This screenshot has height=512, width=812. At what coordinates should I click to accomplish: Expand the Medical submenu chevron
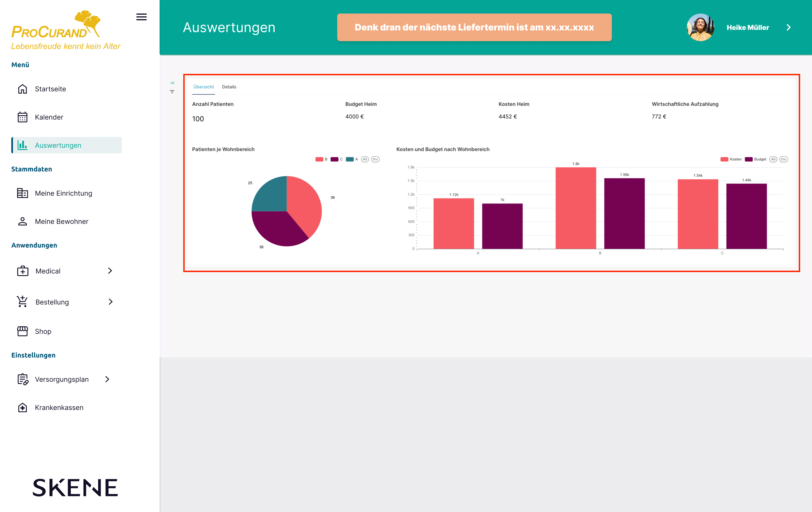[110, 270]
